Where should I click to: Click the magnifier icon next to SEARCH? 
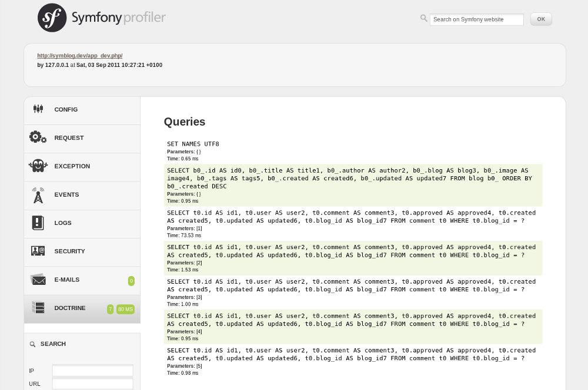[x=32, y=344]
